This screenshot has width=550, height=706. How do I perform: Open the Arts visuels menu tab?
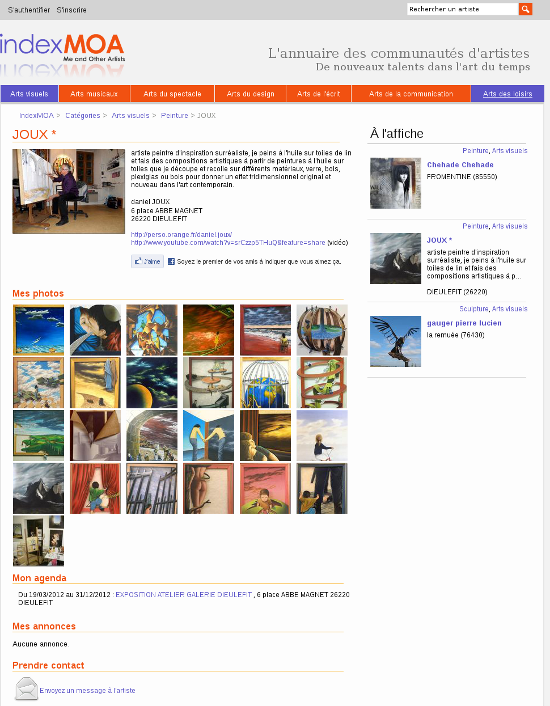29,94
